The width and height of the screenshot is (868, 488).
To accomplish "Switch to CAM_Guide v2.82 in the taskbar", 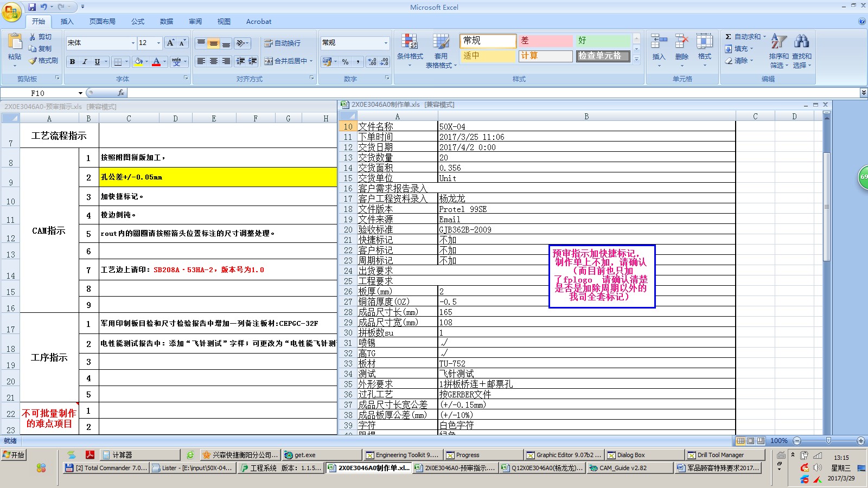I will [x=629, y=468].
